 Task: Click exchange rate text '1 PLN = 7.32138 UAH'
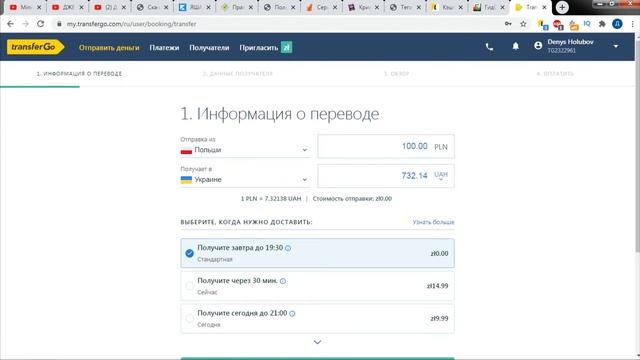(271, 199)
